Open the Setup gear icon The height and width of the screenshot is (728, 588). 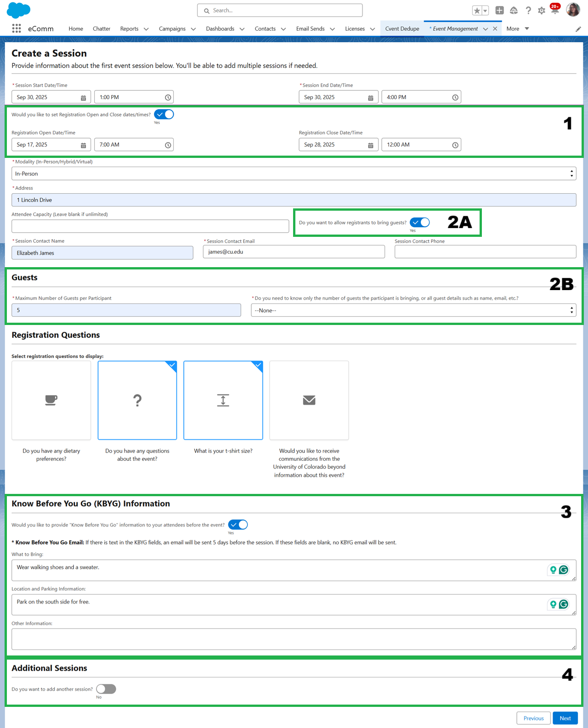[542, 11]
